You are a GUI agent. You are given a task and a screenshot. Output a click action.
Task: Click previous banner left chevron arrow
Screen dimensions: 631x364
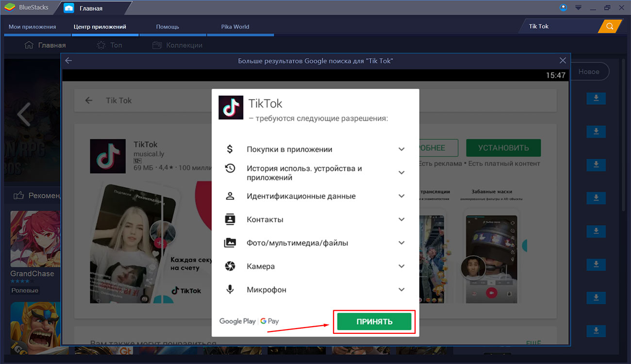tap(23, 115)
